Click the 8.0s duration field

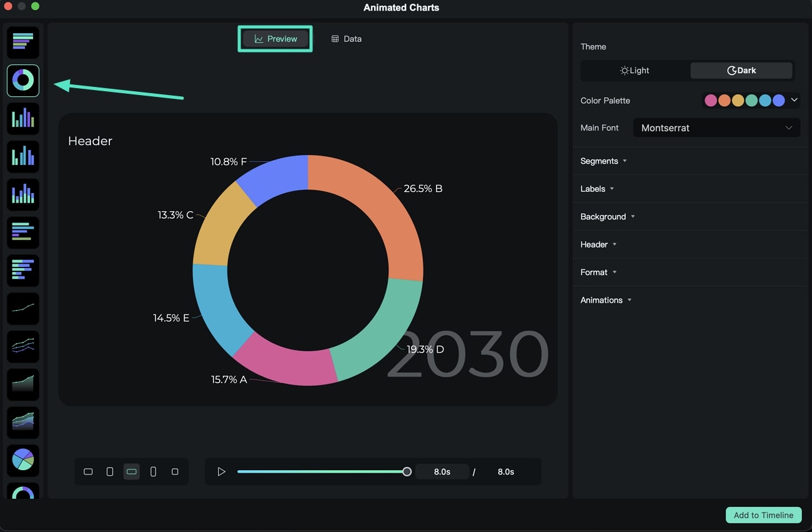(442, 471)
